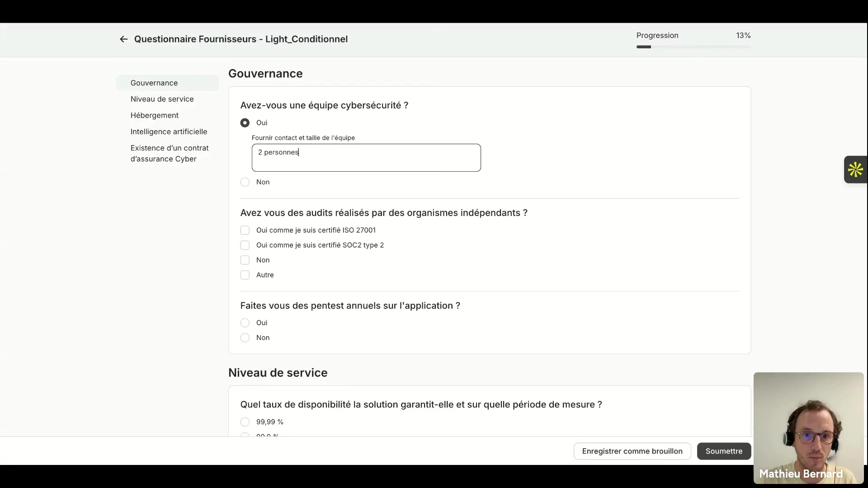
Task: Select the 99,99 % availability option
Action: tap(245, 422)
